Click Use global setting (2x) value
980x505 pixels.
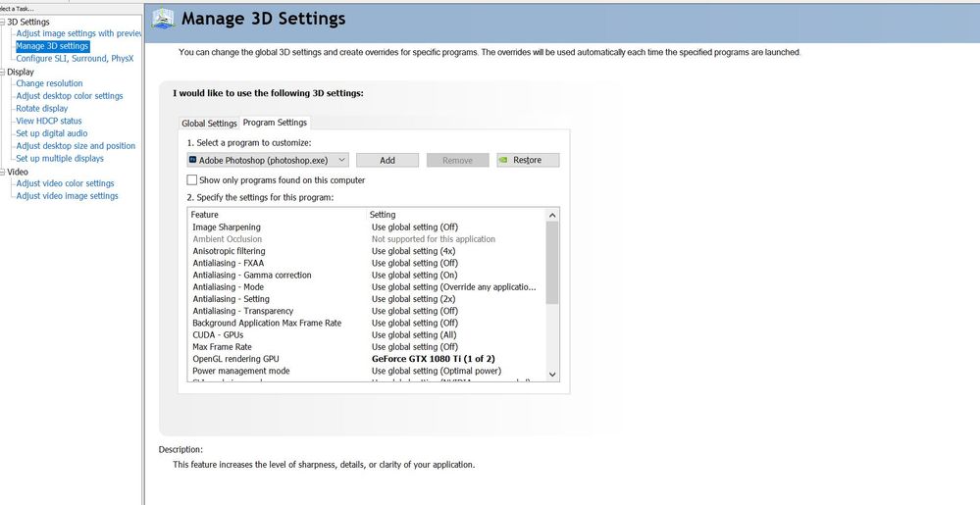[x=413, y=299]
